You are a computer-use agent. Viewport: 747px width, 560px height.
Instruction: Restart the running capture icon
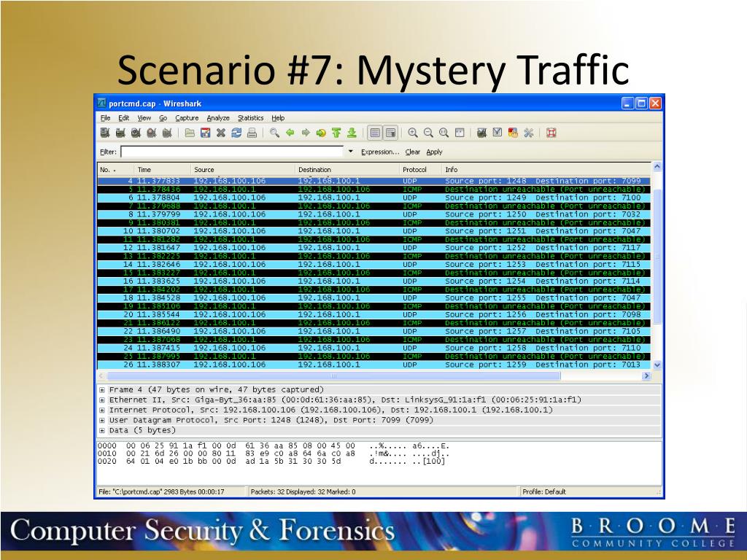tap(167, 133)
